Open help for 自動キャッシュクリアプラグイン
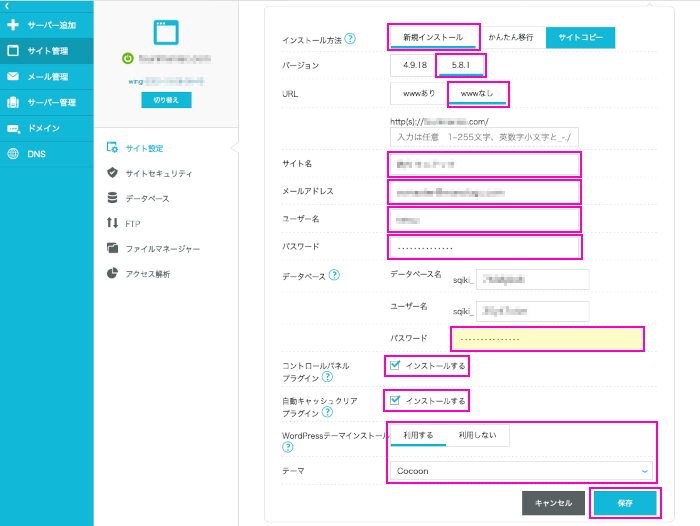Viewport: 700px width, 526px height. (x=327, y=412)
